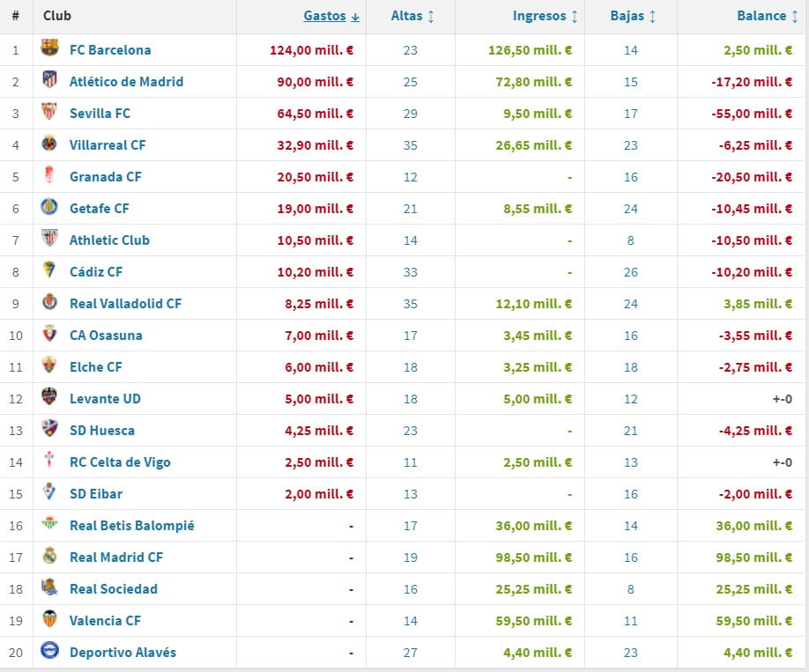Viewport: 809px width, 672px height.
Task: Open the FC Barcelona club link
Action: [x=110, y=50]
